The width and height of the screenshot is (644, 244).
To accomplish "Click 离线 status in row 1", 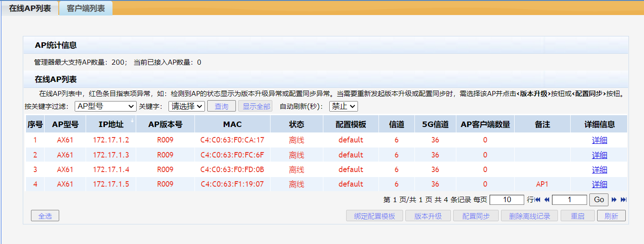I will tap(296, 140).
